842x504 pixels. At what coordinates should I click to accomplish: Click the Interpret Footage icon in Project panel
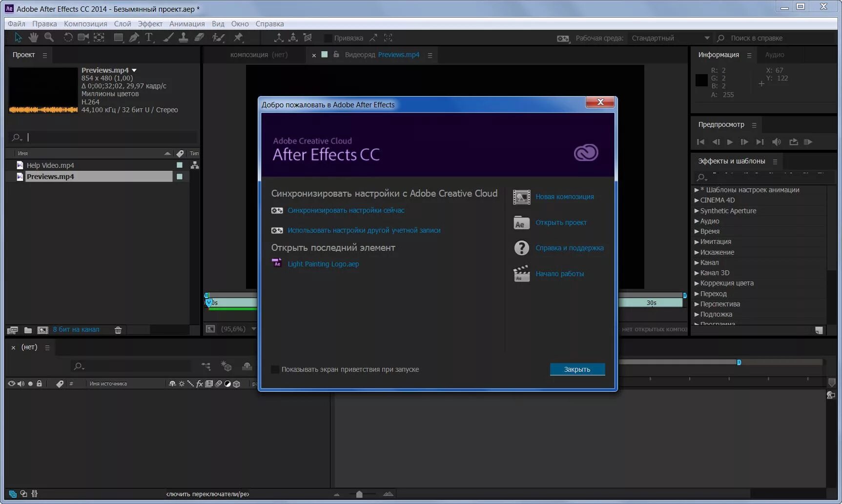click(x=13, y=330)
